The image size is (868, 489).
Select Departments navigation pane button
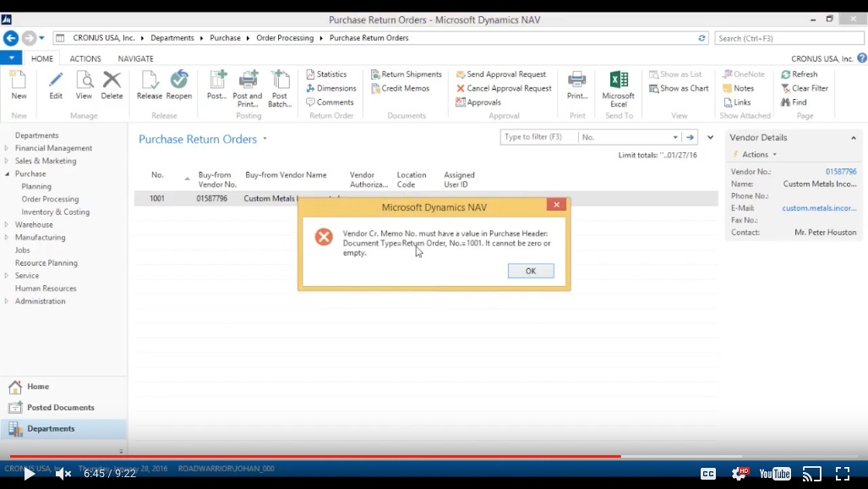tap(63, 429)
